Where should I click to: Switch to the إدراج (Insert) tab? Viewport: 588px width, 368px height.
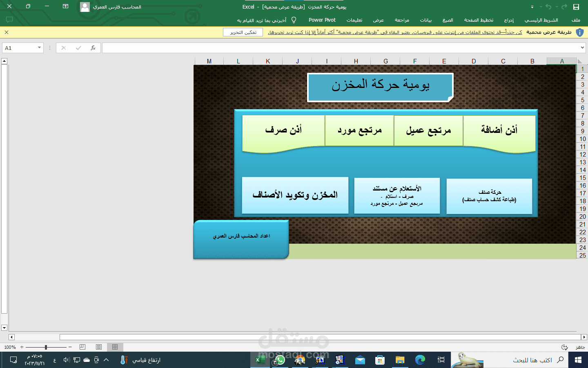tap(509, 20)
